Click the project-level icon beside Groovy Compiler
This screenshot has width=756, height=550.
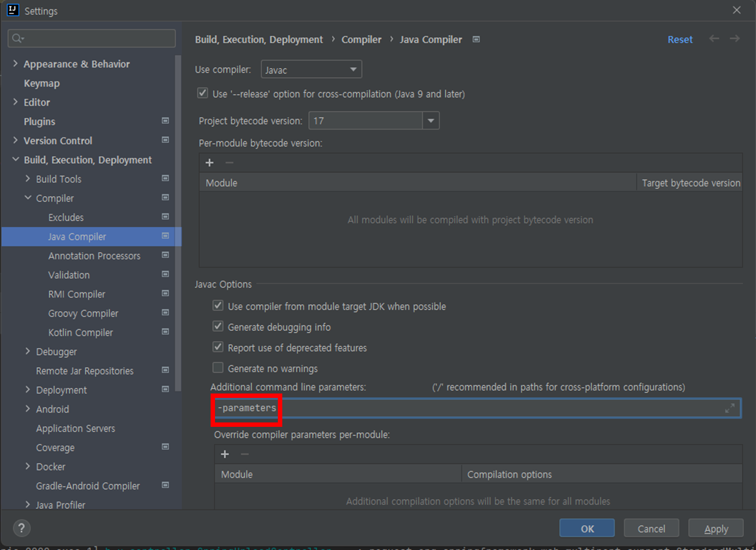click(x=165, y=312)
